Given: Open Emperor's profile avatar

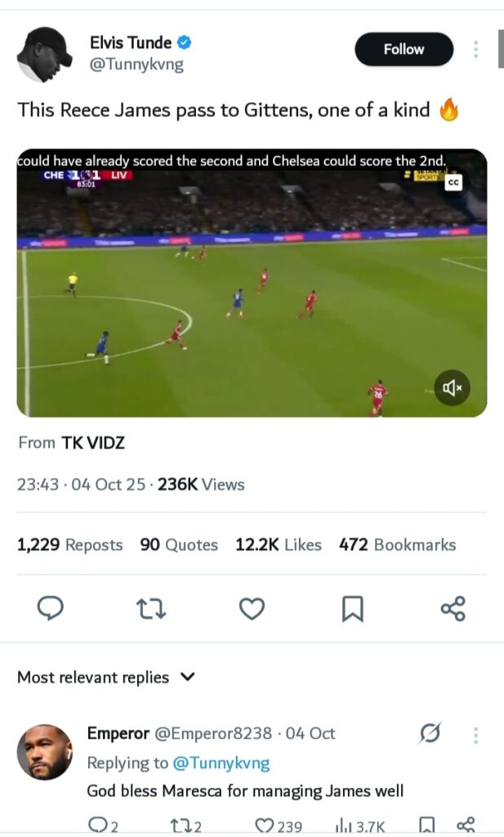Looking at the screenshot, I should coord(45,751).
